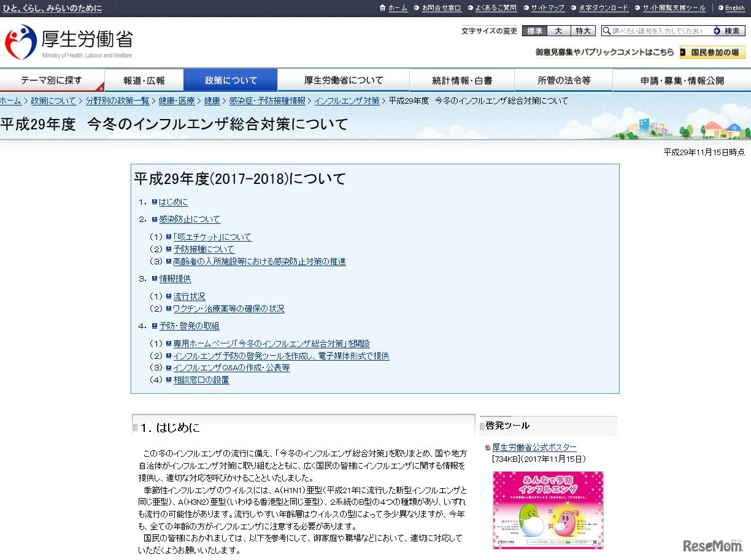
Task: Select the 大 text size option
Action: coord(558,31)
